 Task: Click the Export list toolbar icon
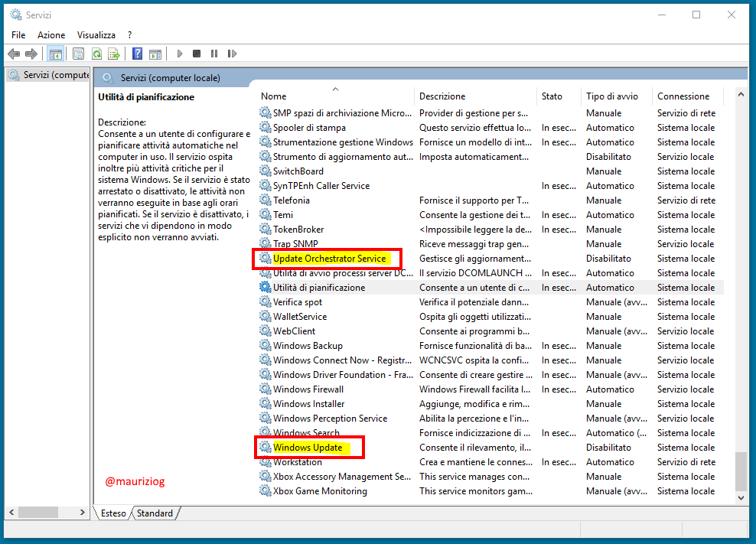point(114,54)
